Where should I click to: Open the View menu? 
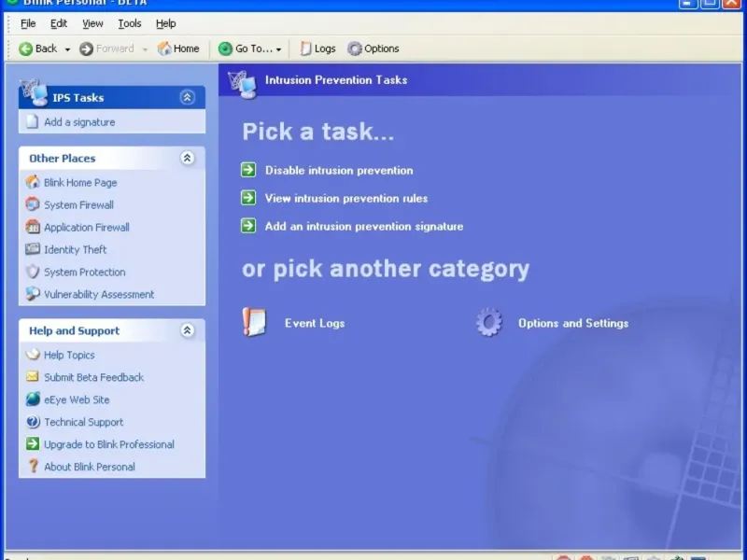[x=92, y=23]
